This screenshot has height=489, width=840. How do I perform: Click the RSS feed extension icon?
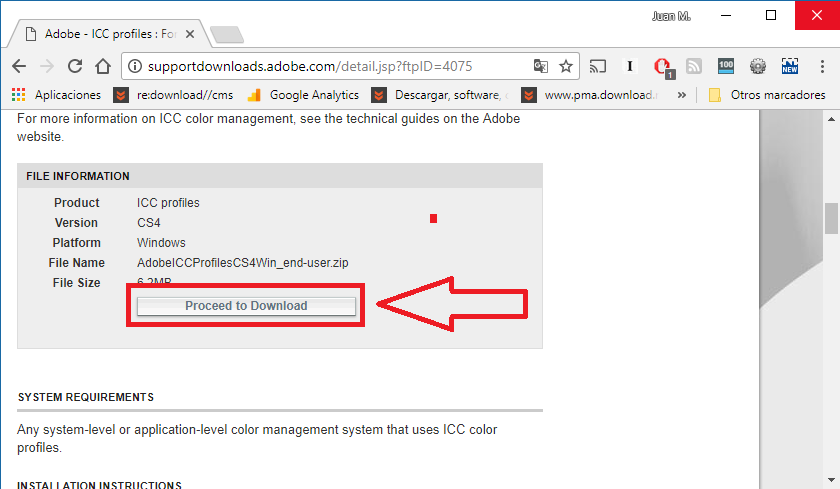(694, 66)
